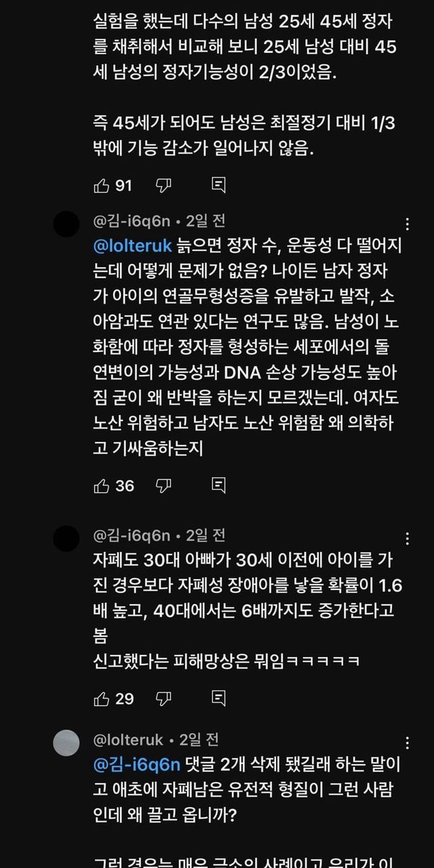The image size is (434, 868).
Task: Tap username @lolteruk above last comment
Action: [x=127, y=739]
